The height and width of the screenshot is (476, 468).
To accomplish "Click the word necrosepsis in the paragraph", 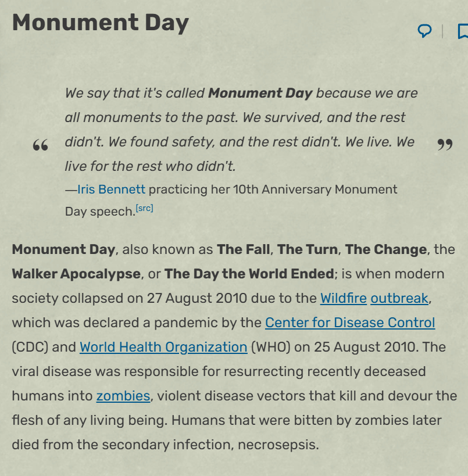I will coord(277,445).
